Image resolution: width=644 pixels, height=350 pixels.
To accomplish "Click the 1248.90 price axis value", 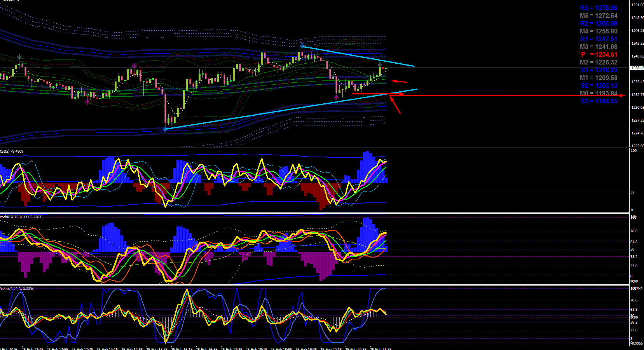I will 638,18.
